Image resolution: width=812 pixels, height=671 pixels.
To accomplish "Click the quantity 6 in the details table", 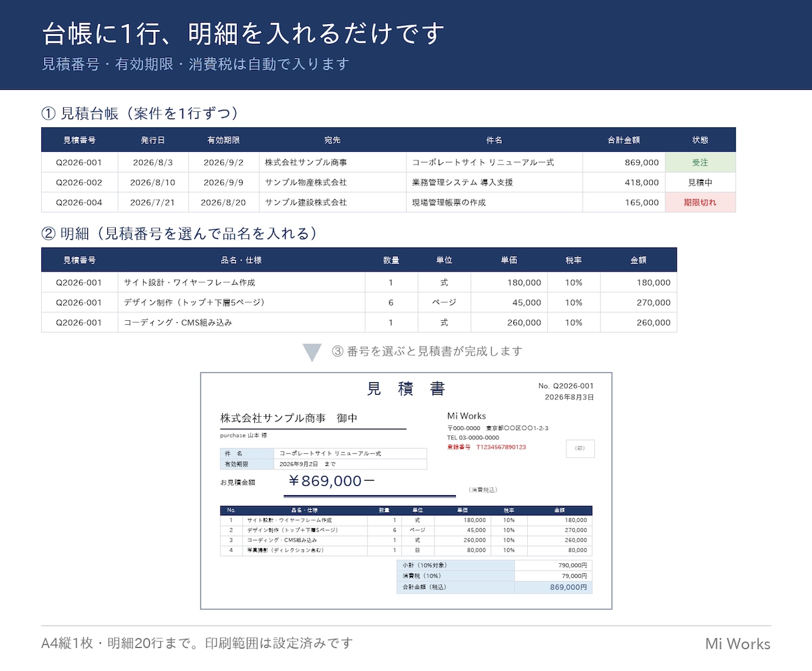I will point(391,302).
